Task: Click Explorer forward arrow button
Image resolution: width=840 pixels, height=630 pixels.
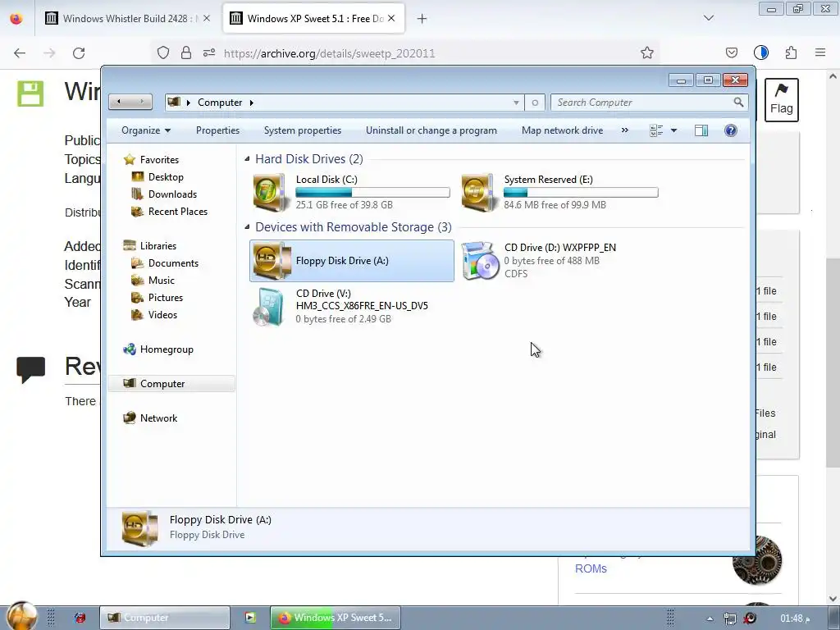Action: pyautogui.click(x=141, y=102)
